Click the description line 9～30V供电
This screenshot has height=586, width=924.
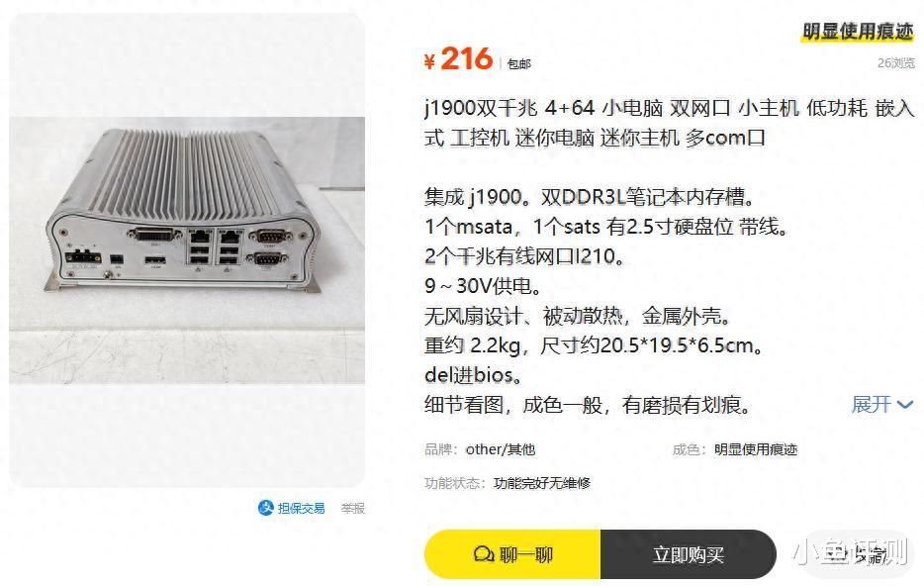(x=483, y=286)
